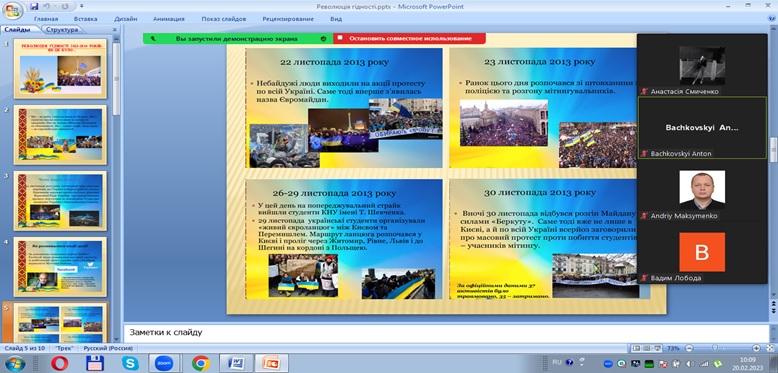Save presentation via quick access toolbar
Viewport: 778px width, 373px height.
tap(34, 6)
